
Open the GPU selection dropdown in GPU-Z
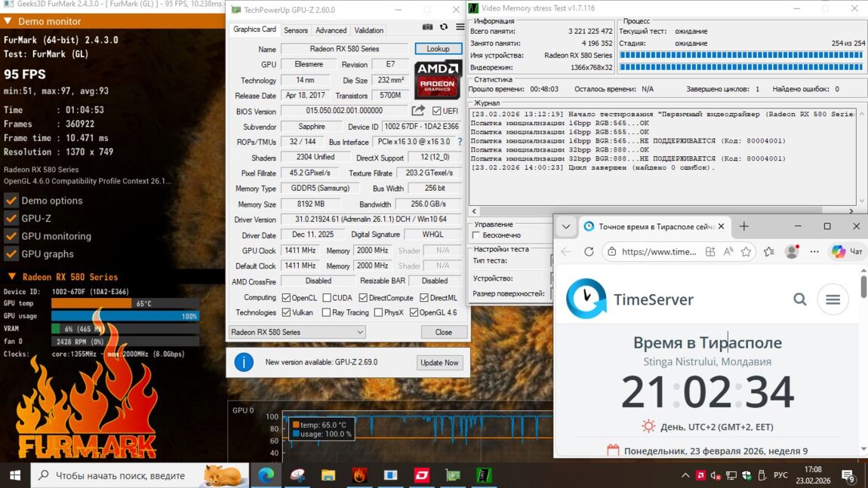coord(297,332)
